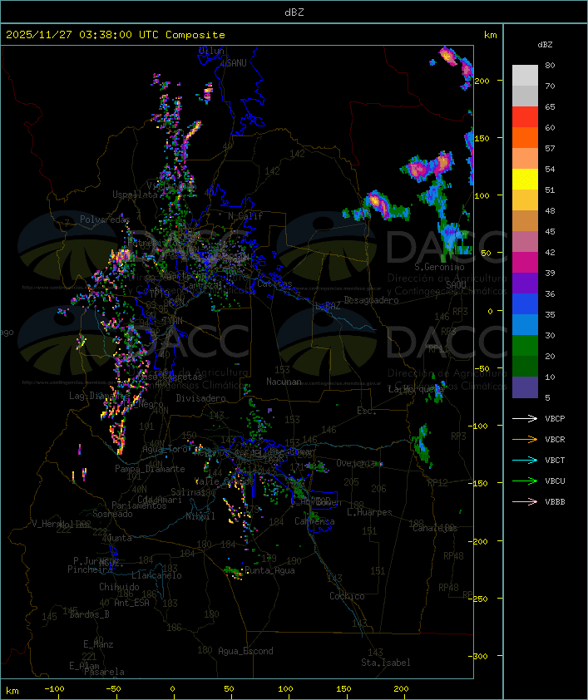Click the dBZ legend heading above color scale

[545, 45]
